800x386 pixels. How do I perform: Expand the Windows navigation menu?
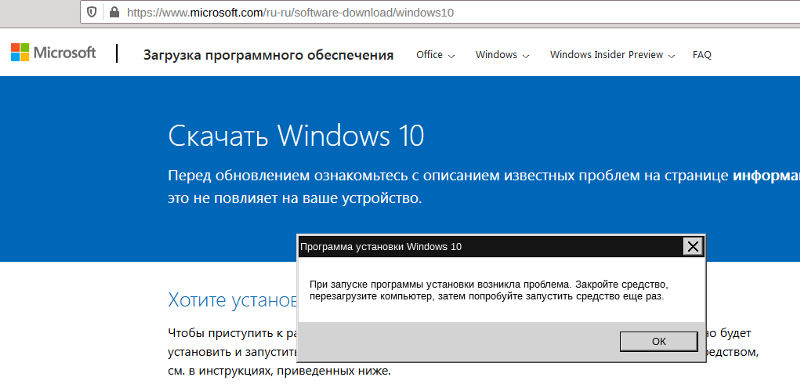[x=502, y=55]
